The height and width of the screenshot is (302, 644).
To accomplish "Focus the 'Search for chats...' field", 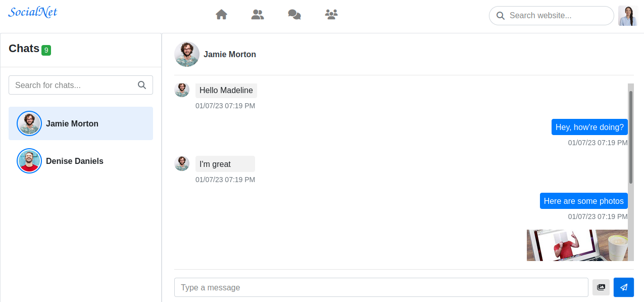I will 81,85.
